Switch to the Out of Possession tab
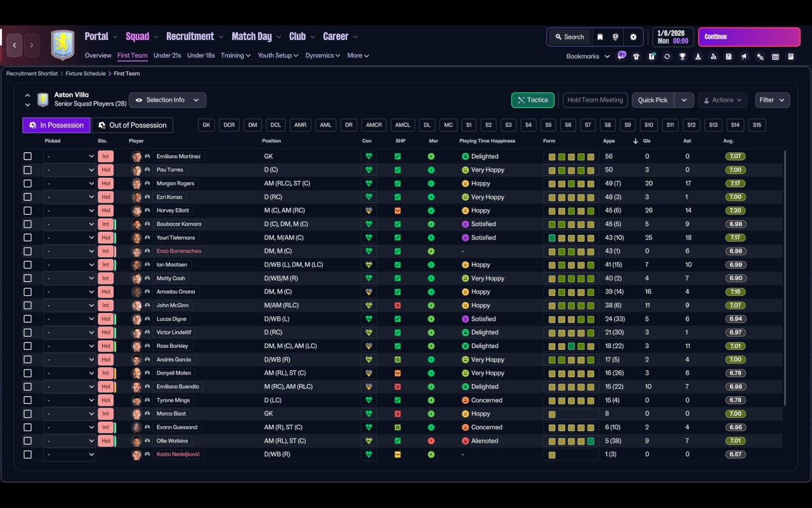Image resolution: width=812 pixels, height=508 pixels. click(x=133, y=125)
